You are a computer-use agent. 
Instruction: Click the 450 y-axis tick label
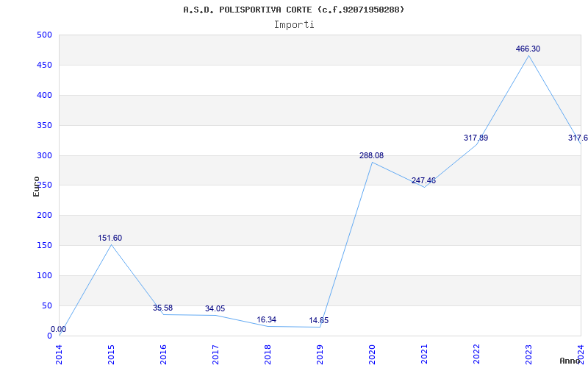click(x=44, y=66)
